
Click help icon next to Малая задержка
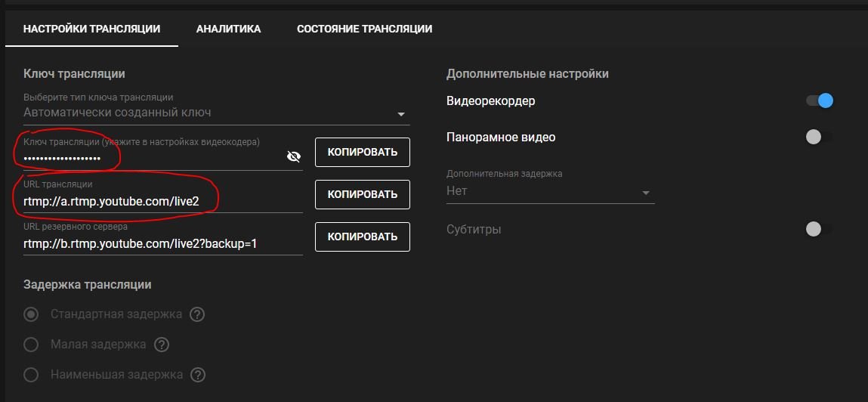pos(161,345)
